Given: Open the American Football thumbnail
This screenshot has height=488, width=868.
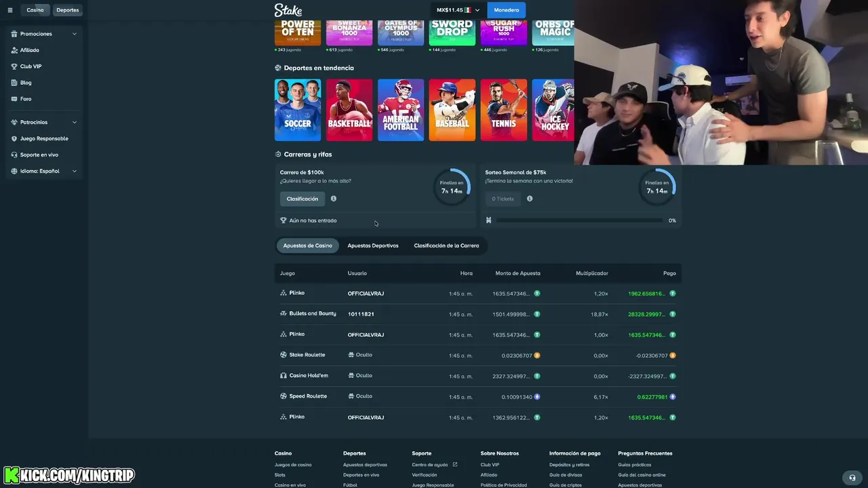Looking at the screenshot, I should click(401, 110).
